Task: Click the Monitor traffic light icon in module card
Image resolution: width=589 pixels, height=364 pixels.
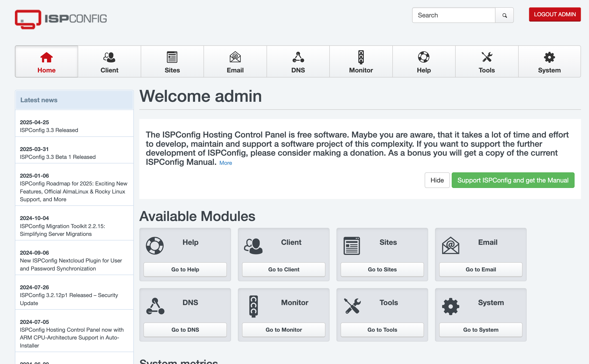Action: click(253, 306)
